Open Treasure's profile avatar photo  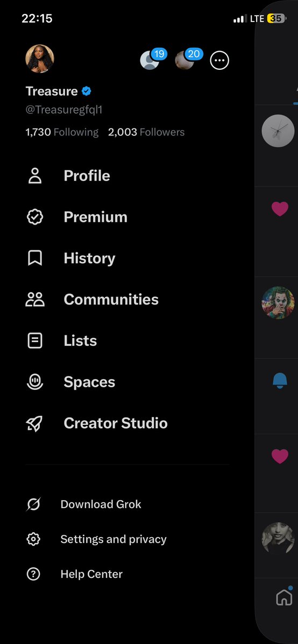[x=40, y=59]
